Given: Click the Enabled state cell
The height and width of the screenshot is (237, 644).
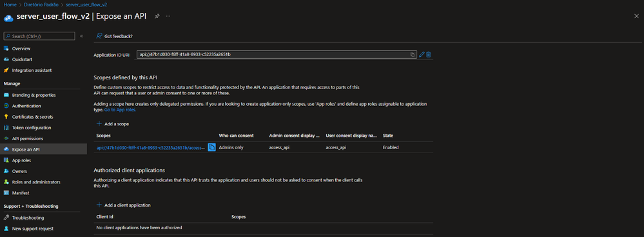Looking at the screenshot, I should [391, 147].
